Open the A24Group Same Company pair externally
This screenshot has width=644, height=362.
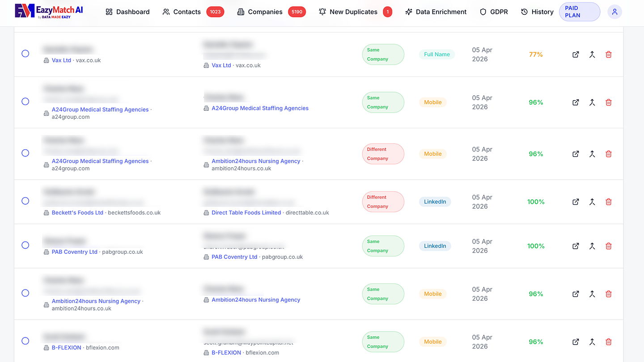click(576, 102)
